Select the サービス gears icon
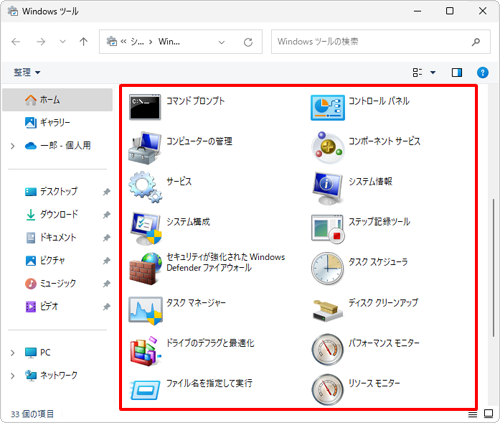Screen dimensions: 500x423 click(146, 187)
